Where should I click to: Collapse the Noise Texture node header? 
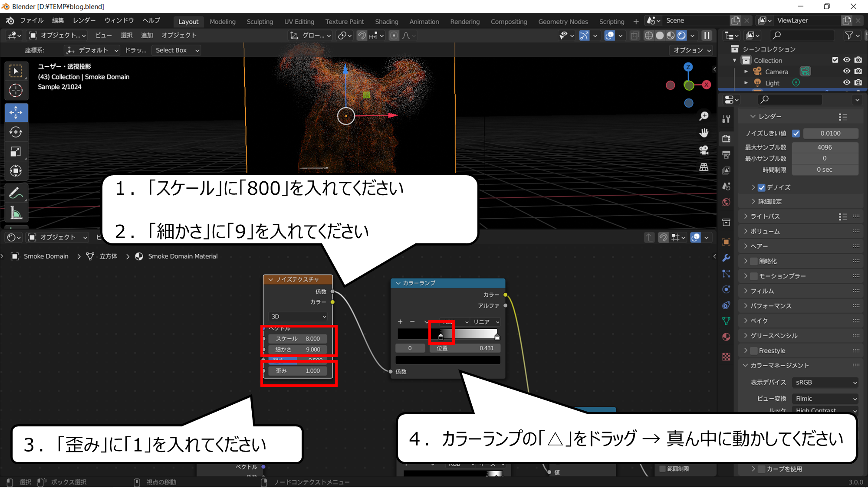(271, 280)
